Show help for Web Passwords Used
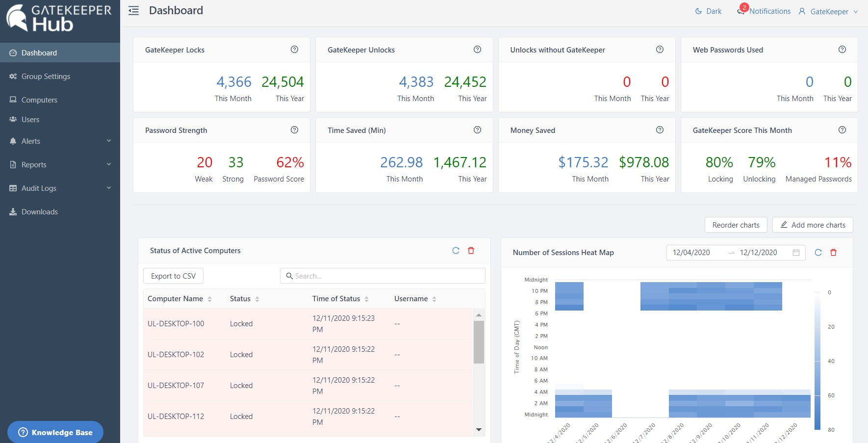Image resolution: width=868 pixels, height=443 pixels. pyautogui.click(x=842, y=49)
